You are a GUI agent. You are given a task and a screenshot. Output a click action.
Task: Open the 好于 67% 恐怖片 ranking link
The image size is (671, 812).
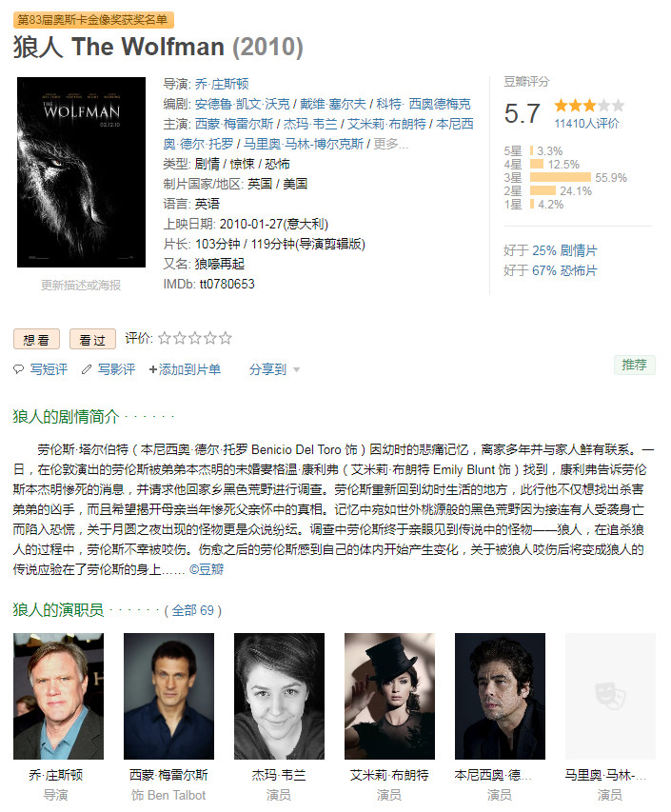tap(550, 270)
